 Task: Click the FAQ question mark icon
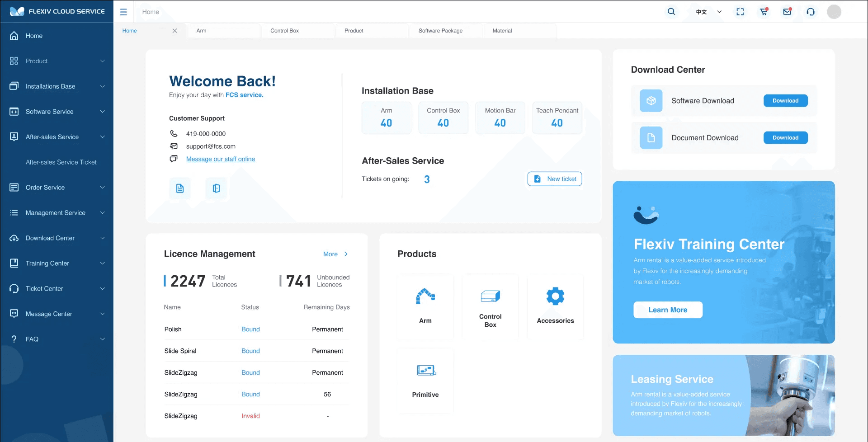click(14, 339)
